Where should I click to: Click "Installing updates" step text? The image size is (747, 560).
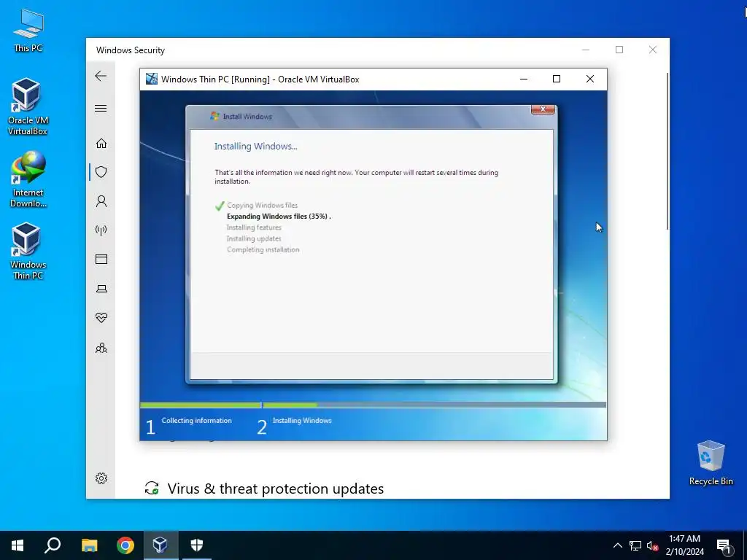(x=254, y=238)
